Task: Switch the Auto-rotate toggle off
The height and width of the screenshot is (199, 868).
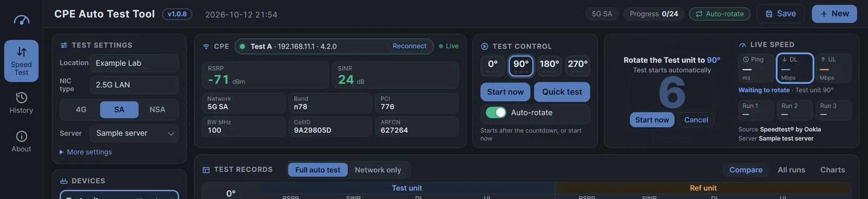Action: (496, 112)
